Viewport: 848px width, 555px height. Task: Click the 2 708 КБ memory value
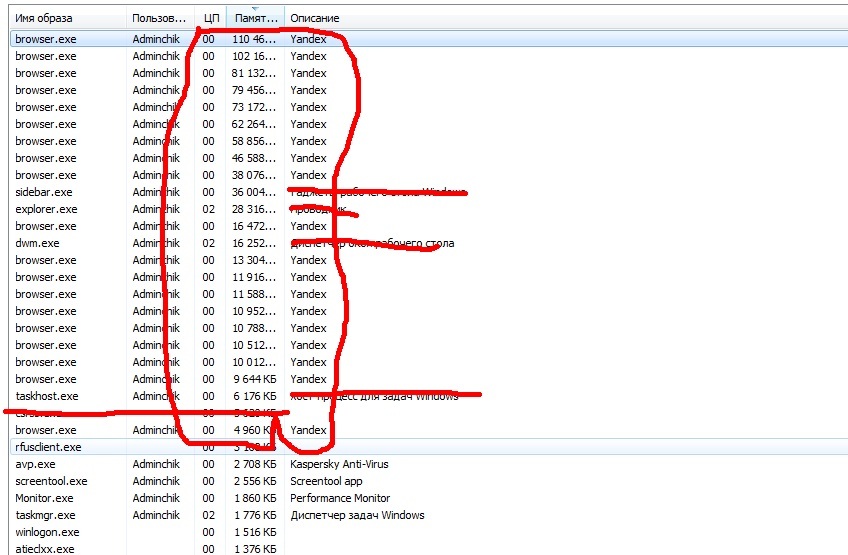coord(255,464)
